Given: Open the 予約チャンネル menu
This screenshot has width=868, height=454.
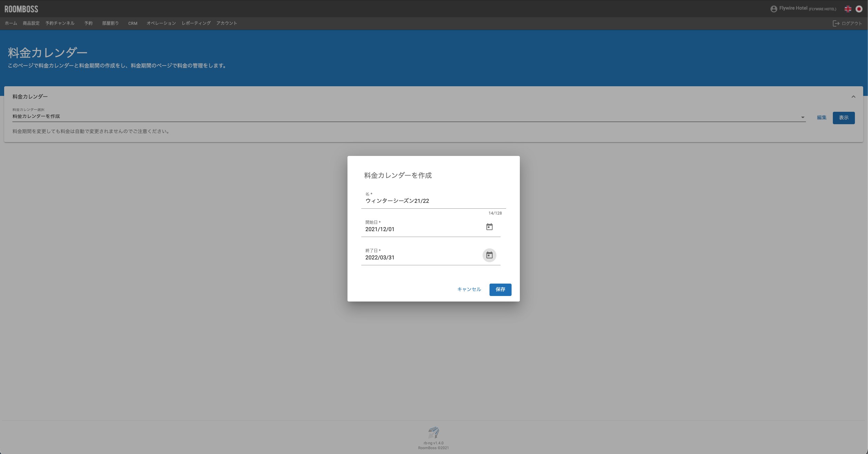Looking at the screenshot, I should coord(60,23).
